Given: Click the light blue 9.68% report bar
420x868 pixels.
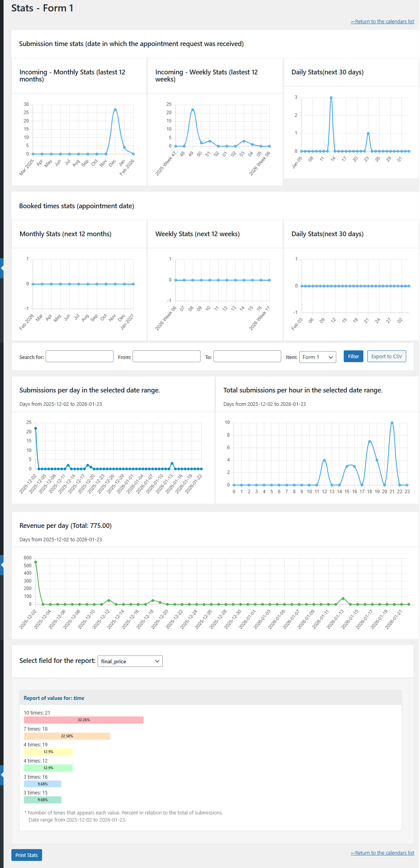Looking at the screenshot, I should (42, 784).
